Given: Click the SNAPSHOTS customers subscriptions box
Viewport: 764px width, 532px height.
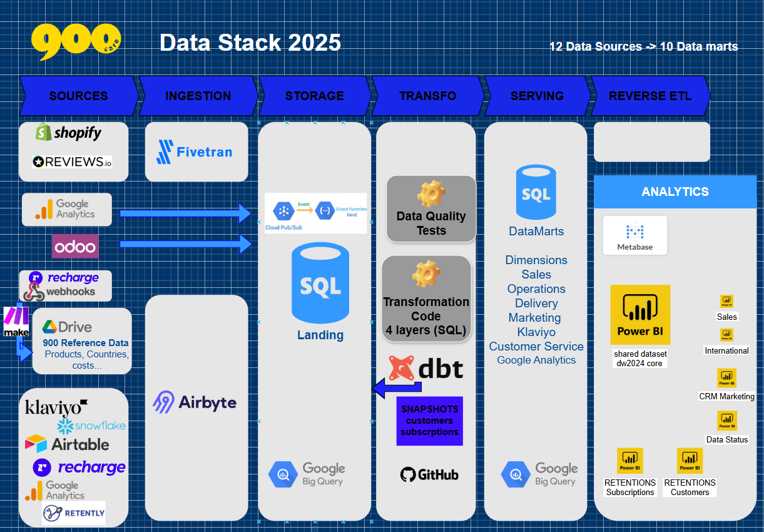Looking at the screenshot, I should click(429, 421).
